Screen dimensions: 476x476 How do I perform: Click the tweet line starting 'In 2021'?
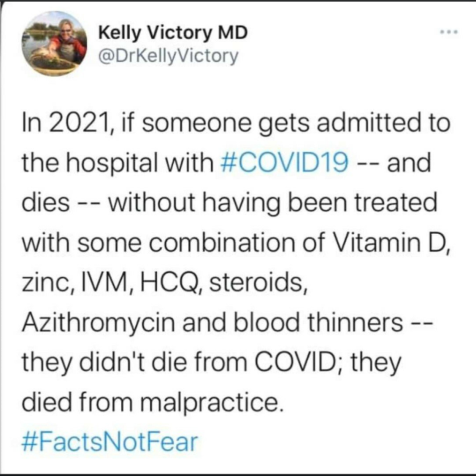236,123
